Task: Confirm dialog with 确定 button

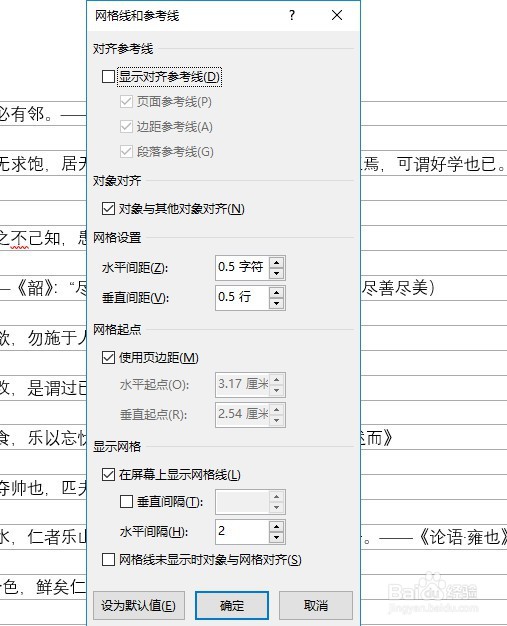Action: pyautogui.click(x=232, y=606)
